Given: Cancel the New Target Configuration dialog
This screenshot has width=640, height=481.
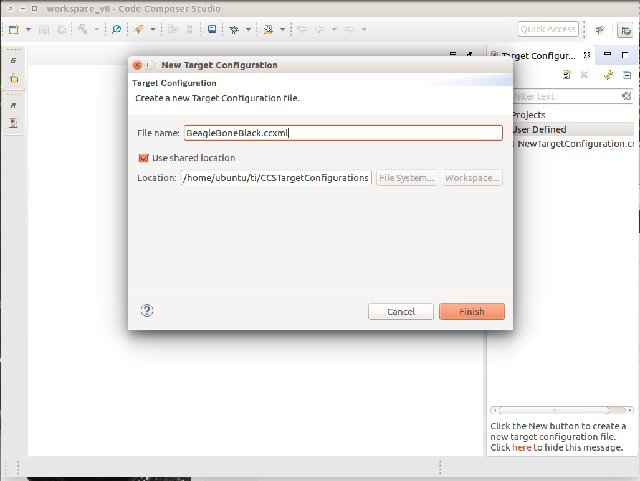Looking at the screenshot, I should point(401,312).
